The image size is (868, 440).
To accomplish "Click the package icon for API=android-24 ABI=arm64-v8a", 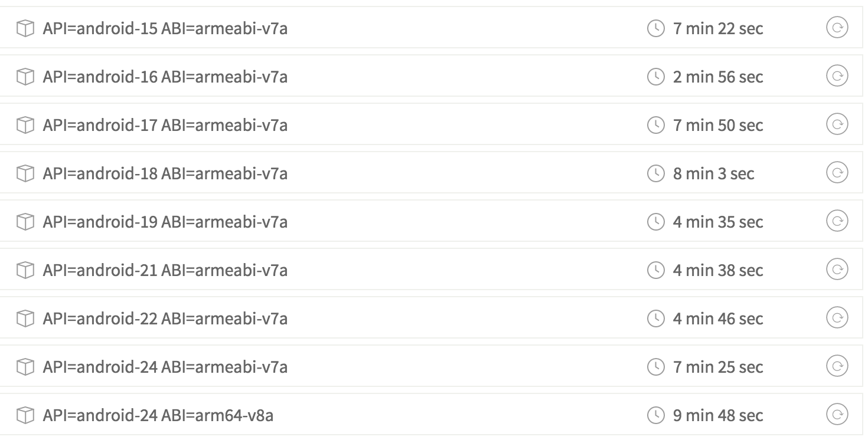I will 26,415.
